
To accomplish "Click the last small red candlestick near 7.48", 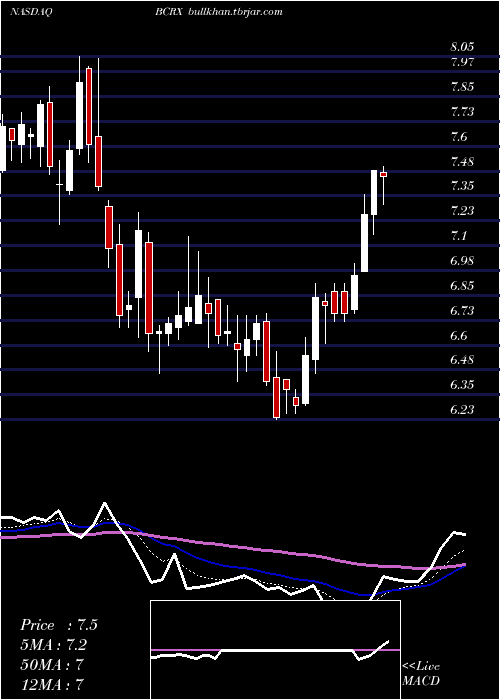I will click(x=383, y=175).
